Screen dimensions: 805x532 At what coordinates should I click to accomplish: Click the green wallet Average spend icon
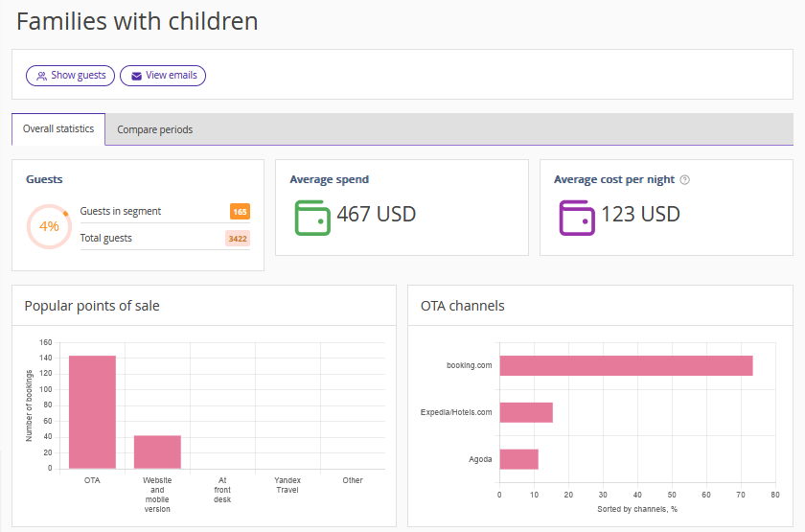click(x=311, y=217)
